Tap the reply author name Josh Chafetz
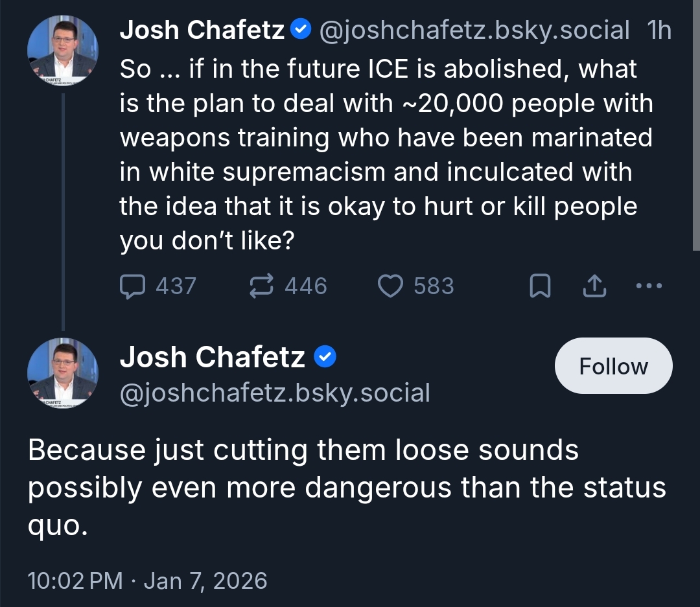Image resolution: width=700 pixels, height=607 pixels. [x=213, y=357]
